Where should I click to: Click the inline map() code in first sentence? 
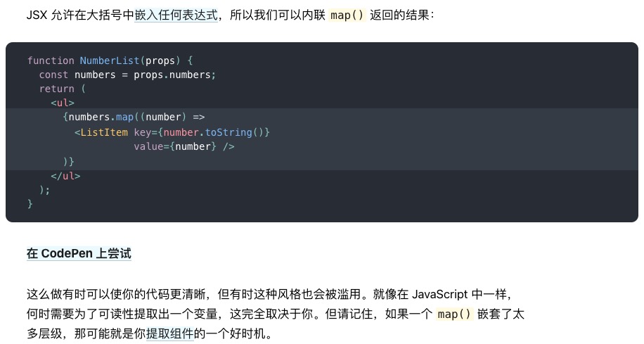pos(347,15)
